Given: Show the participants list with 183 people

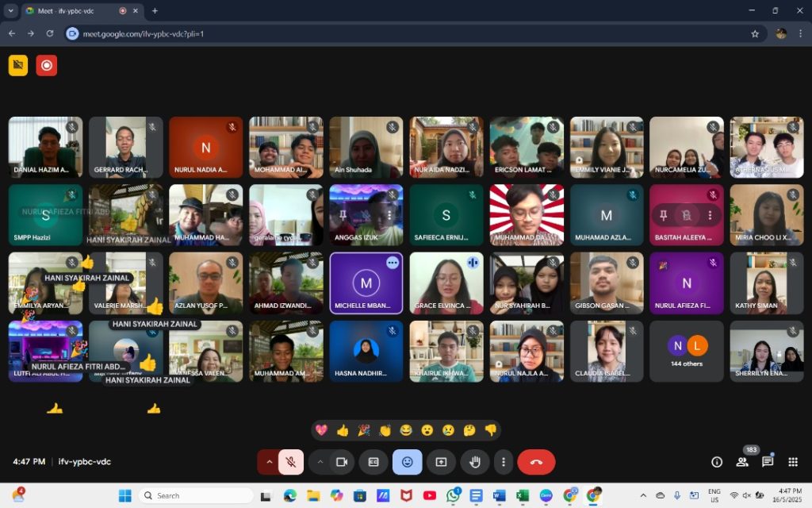Looking at the screenshot, I should tap(742, 462).
